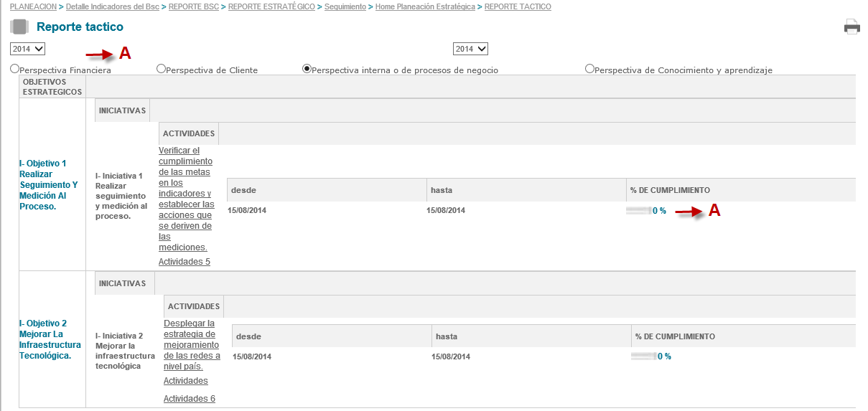
Task: Click Objetivo 2 Mejorar La Infraestructura link
Action: pyautogui.click(x=50, y=339)
